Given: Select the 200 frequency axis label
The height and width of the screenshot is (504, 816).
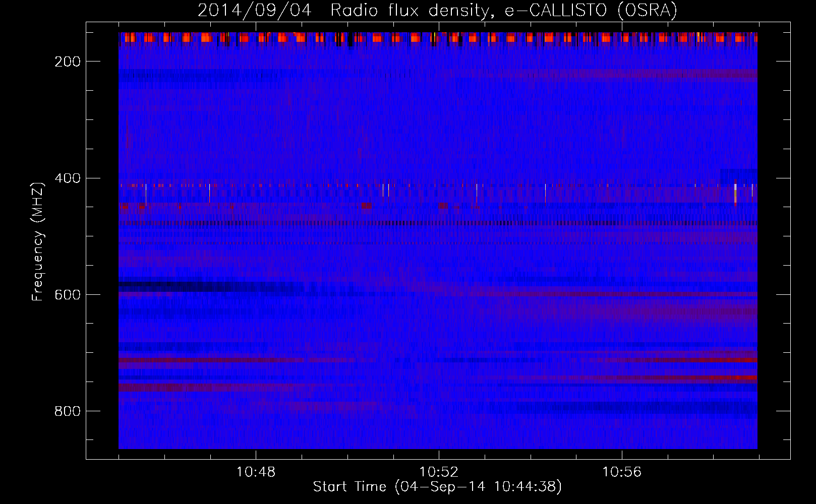Looking at the screenshot, I should [x=68, y=61].
